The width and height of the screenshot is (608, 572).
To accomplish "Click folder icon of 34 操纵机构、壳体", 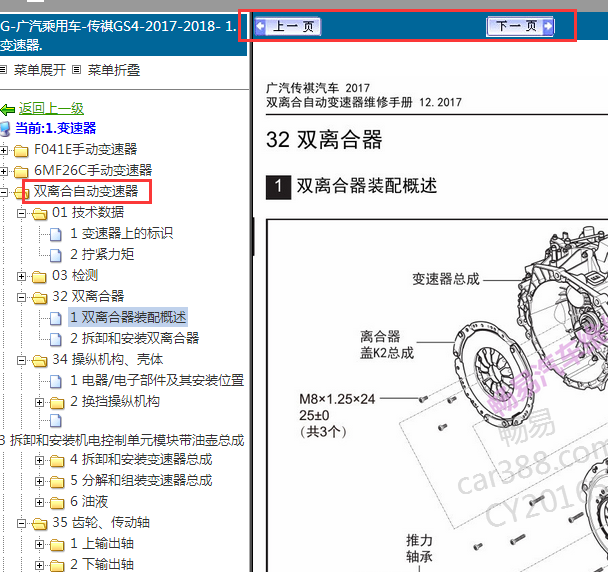I will point(39,361).
